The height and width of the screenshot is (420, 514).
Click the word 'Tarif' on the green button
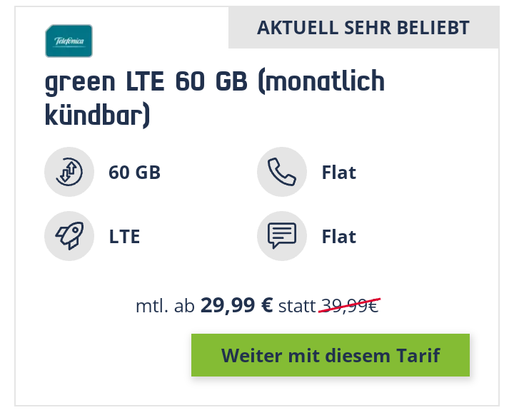click(418, 356)
